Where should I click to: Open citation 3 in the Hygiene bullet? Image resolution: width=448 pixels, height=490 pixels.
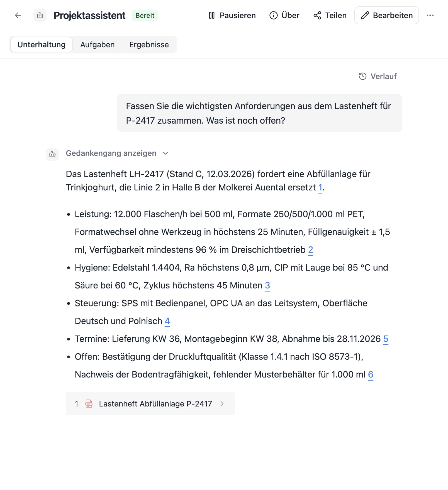coord(267,286)
